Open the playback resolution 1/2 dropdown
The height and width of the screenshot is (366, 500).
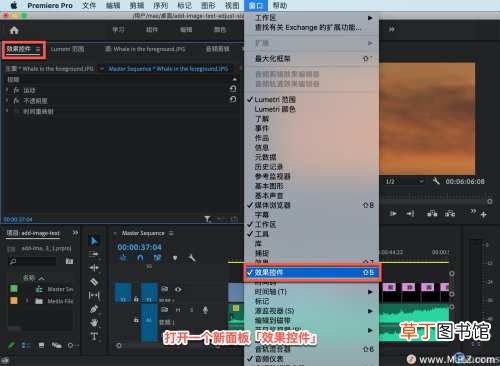point(405,181)
